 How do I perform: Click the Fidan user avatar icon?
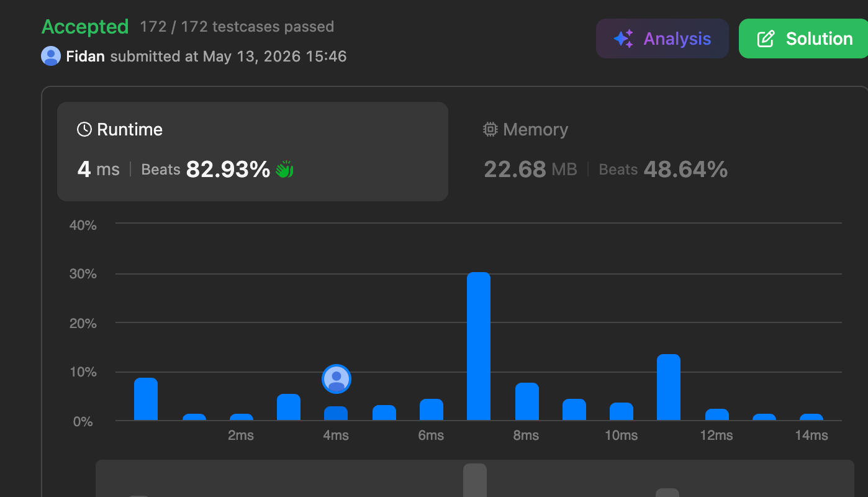click(51, 56)
